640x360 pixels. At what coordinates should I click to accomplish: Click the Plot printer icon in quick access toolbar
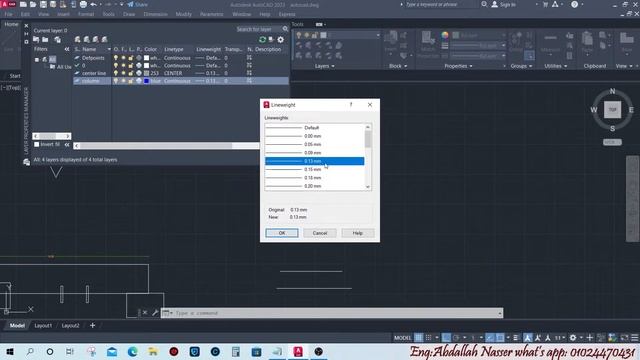83,4
